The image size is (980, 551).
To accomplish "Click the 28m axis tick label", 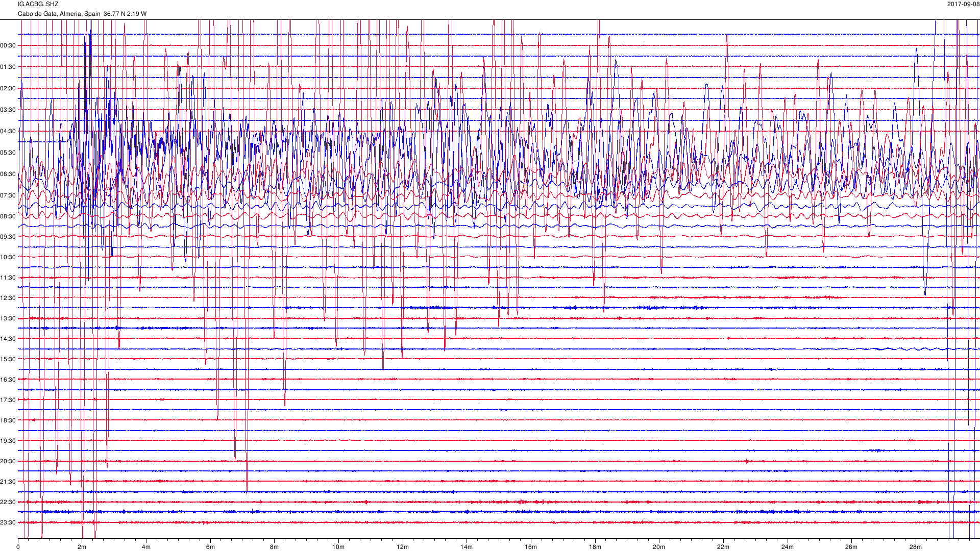I will tap(916, 547).
